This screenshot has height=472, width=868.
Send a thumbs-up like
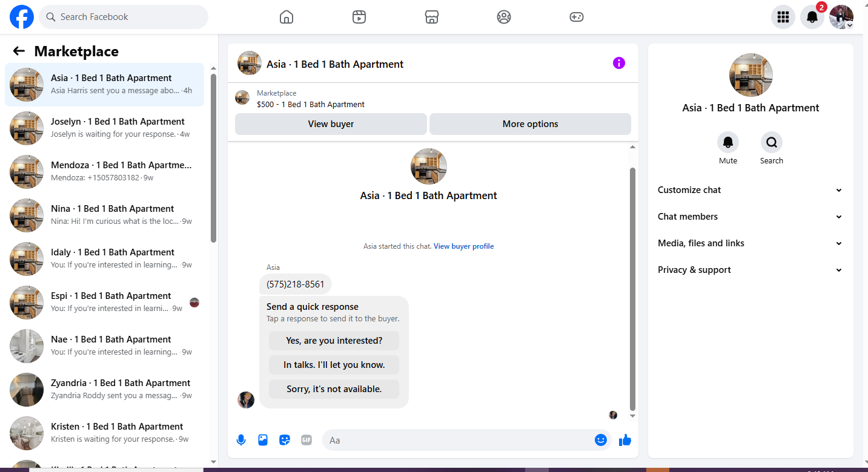click(x=625, y=440)
